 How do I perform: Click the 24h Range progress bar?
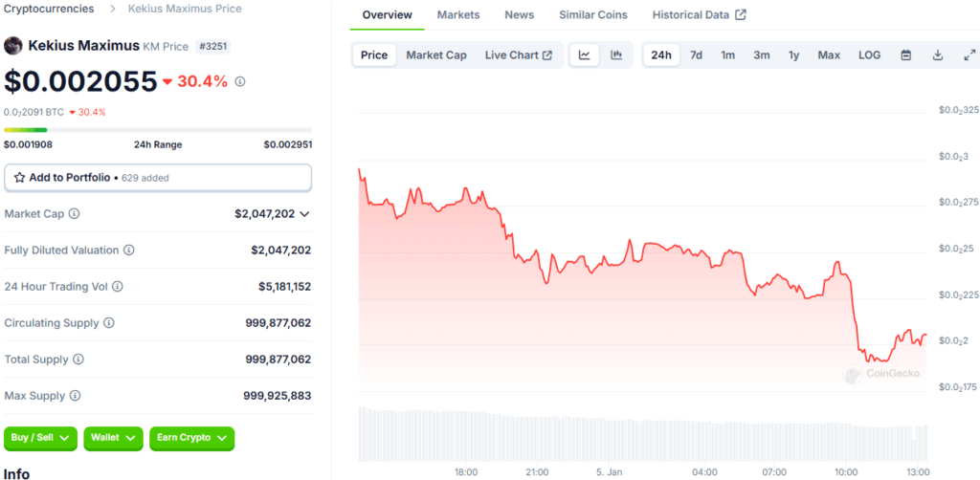[158, 130]
